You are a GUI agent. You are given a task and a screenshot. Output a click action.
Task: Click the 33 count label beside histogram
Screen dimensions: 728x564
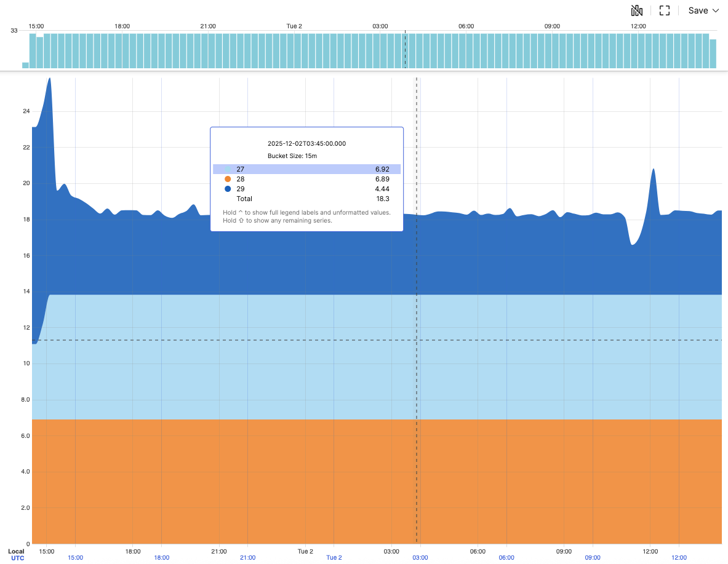click(x=14, y=31)
